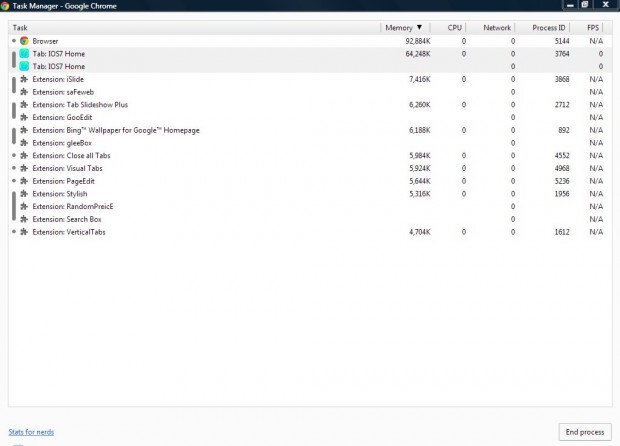Select Extension: Search Box task
Image resolution: width=620 pixels, height=446 pixels.
(x=310, y=219)
